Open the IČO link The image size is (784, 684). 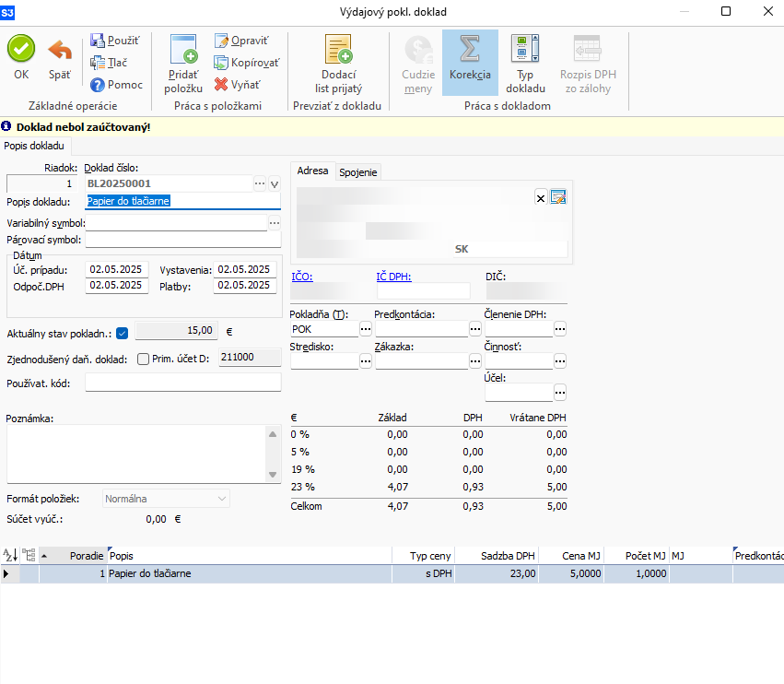point(302,277)
